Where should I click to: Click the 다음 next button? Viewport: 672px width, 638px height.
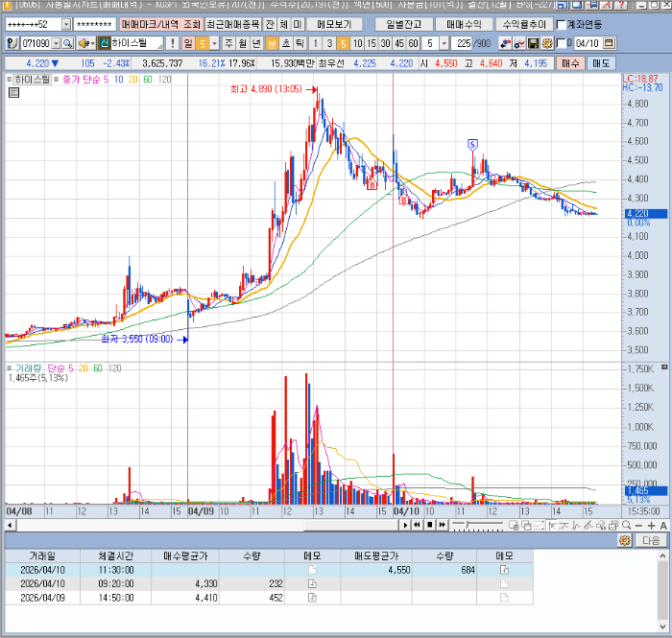[x=651, y=540]
